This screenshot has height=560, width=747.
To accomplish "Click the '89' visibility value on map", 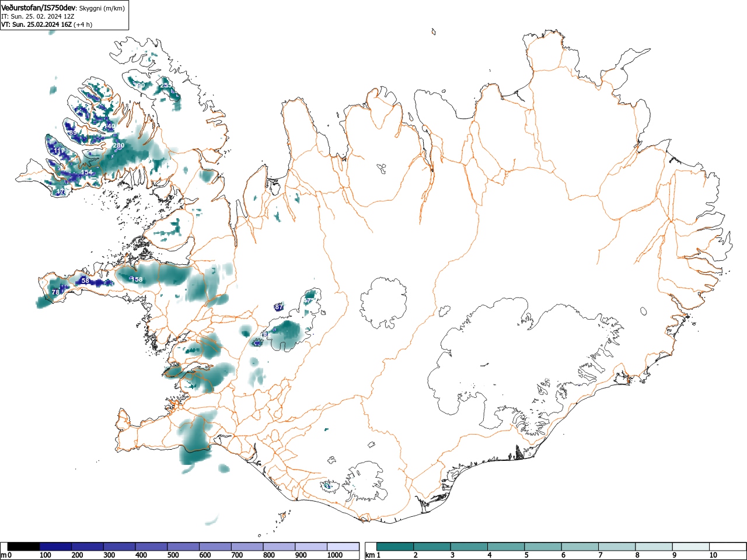I will click(73, 133).
